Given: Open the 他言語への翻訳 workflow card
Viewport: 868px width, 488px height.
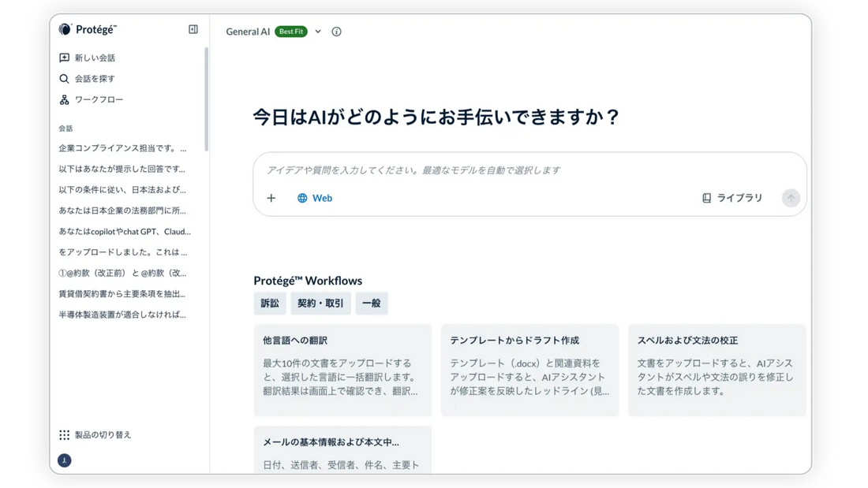Looking at the screenshot, I should click(342, 371).
